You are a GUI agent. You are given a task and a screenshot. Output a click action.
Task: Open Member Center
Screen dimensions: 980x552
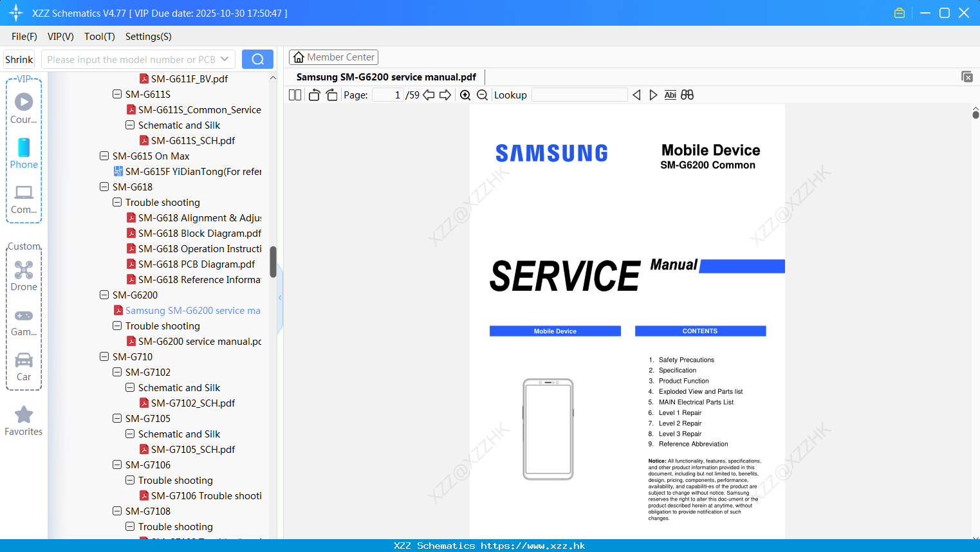point(334,57)
